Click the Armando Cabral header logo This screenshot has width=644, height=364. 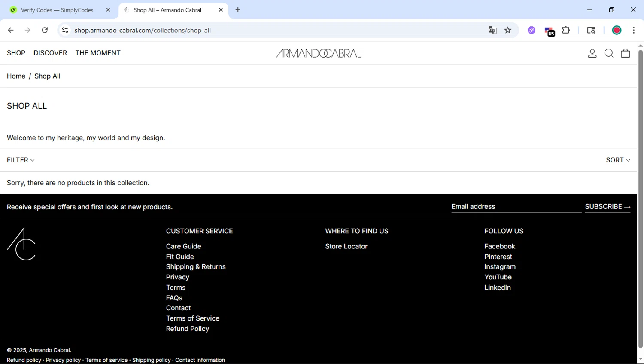pos(319,53)
